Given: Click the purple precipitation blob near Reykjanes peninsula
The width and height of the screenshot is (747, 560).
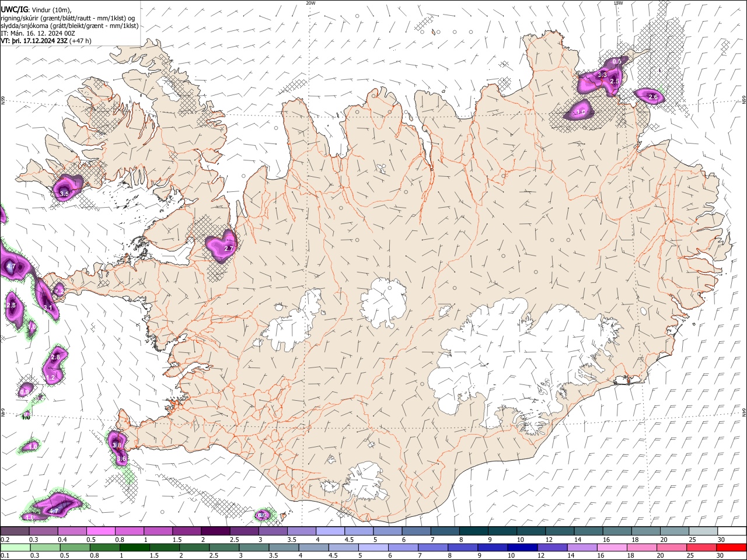Looking at the screenshot, I should coord(117,448).
